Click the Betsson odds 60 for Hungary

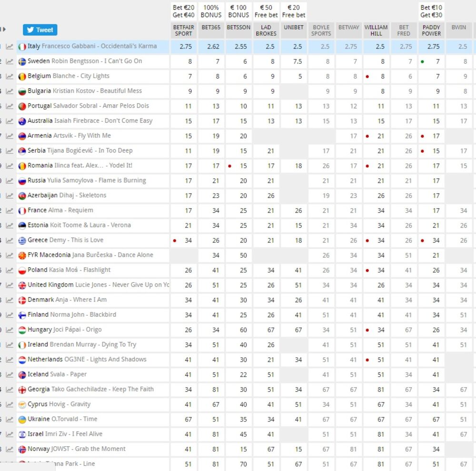click(x=238, y=330)
